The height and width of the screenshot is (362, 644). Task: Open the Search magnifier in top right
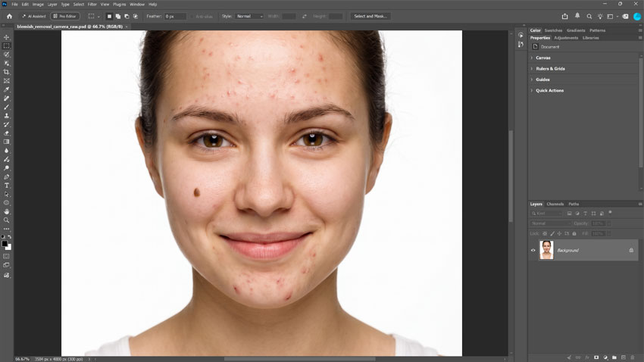(589, 17)
